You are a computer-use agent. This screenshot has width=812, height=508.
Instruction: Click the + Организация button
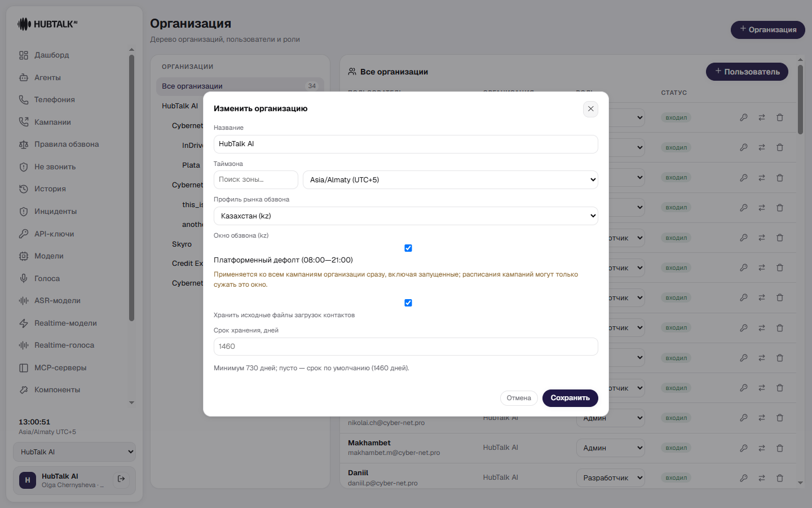[768, 30]
